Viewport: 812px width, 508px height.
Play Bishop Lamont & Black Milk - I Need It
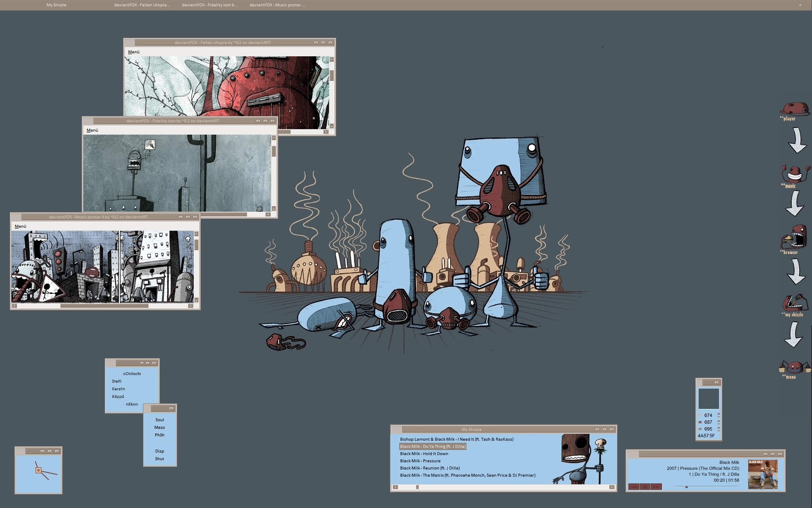[457, 439]
